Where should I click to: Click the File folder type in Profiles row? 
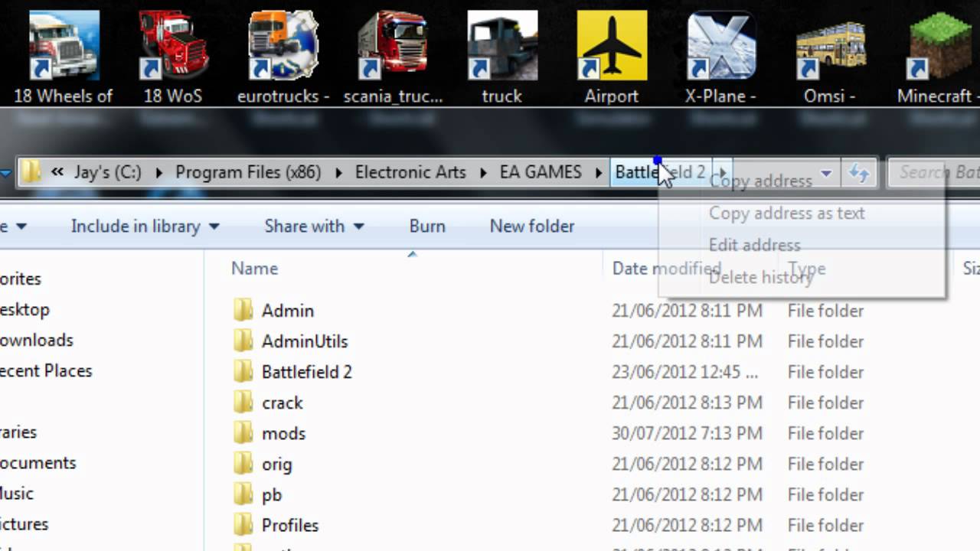(825, 525)
